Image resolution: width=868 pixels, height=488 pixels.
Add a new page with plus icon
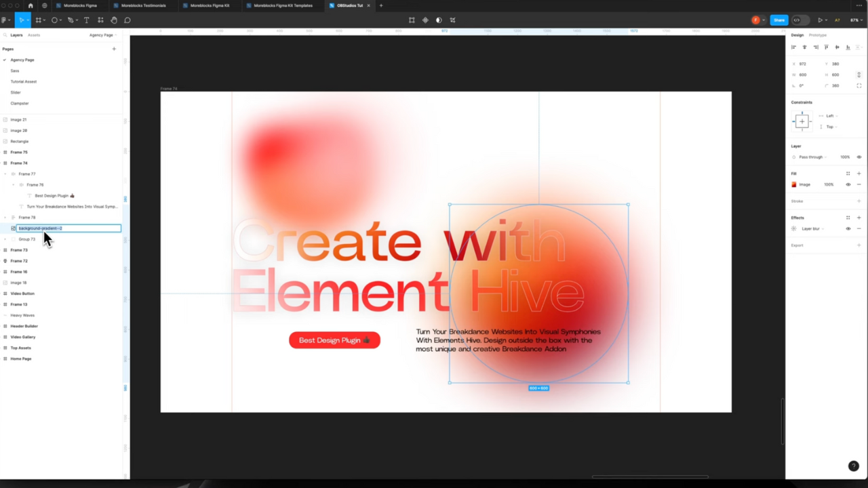(114, 49)
